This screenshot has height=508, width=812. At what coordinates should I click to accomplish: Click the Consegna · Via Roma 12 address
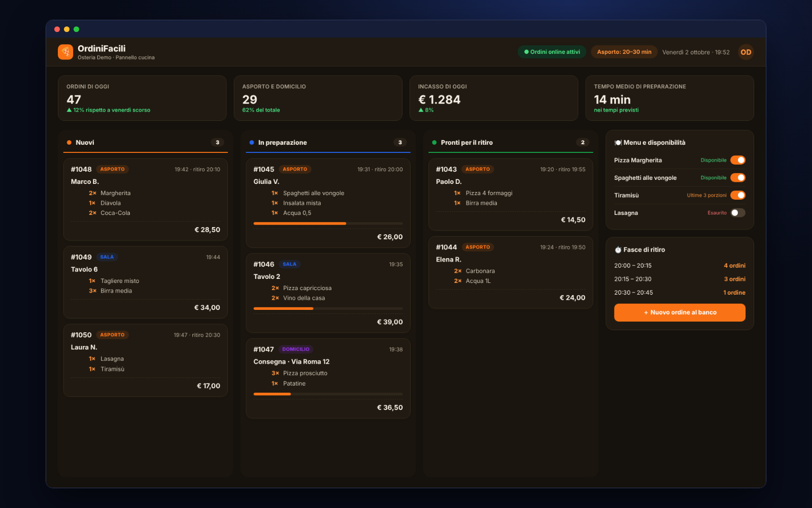click(x=291, y=362)
